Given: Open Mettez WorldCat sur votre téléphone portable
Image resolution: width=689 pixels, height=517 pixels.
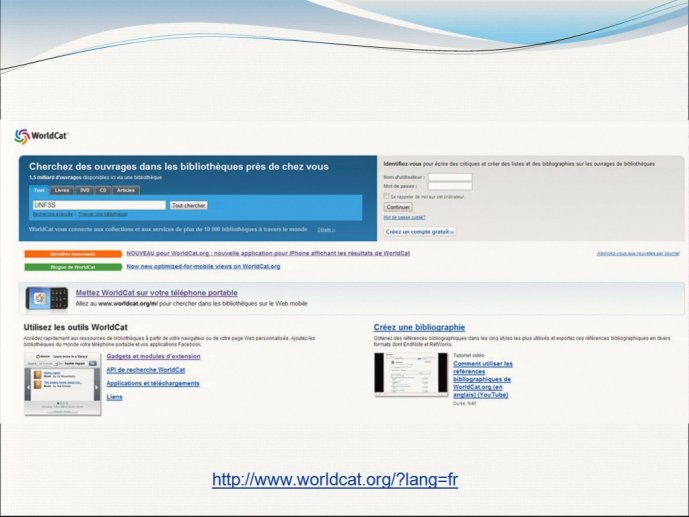Looking at the screenshot, I should [x=156, y=293].
